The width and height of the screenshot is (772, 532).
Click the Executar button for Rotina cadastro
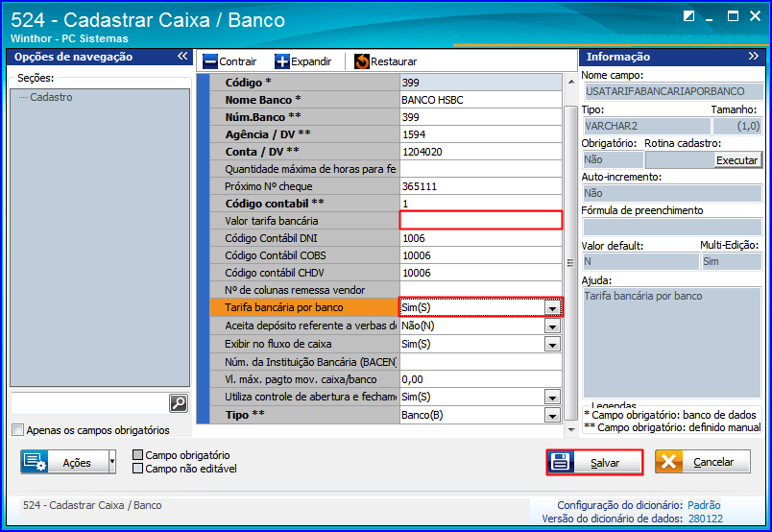737,160
